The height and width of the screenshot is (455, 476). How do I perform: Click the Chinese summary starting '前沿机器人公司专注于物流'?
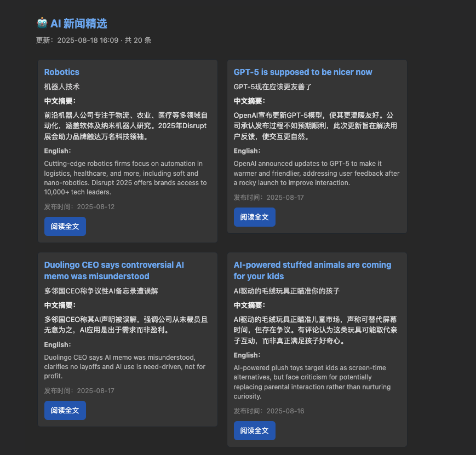125,126
